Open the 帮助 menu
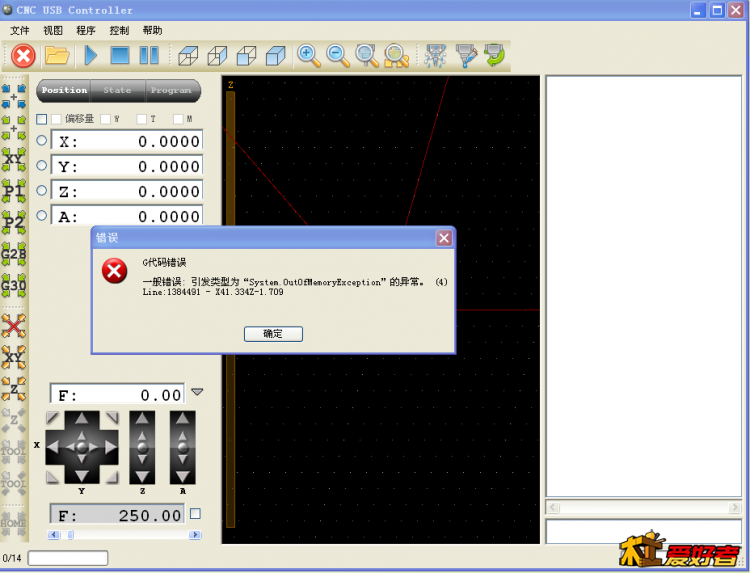This screenshot has width=750, height=573. [x=153, y=31]
